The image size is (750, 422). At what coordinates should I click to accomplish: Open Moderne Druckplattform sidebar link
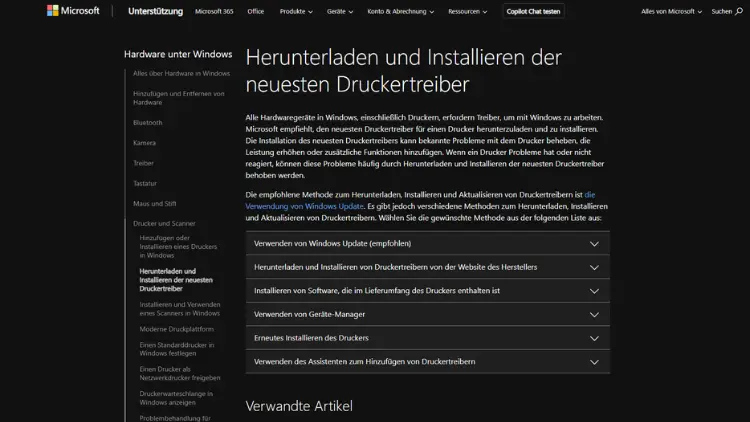[x=176, y=329]
